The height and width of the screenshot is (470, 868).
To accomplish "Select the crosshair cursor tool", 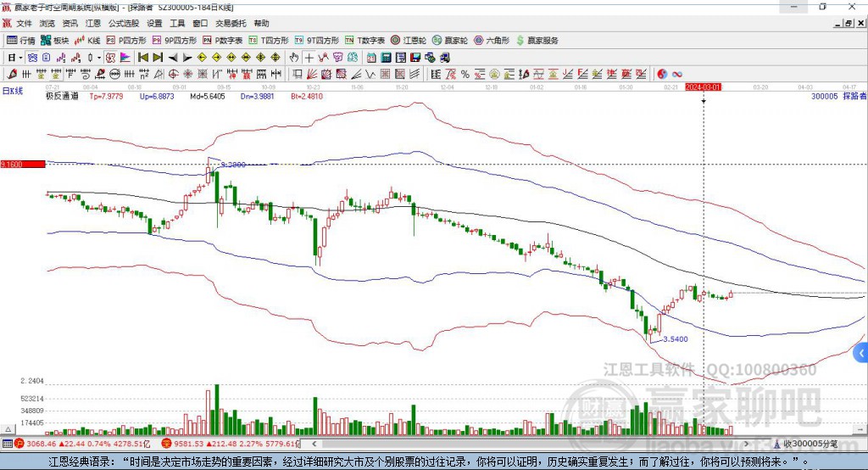I will tap(309, 57).
